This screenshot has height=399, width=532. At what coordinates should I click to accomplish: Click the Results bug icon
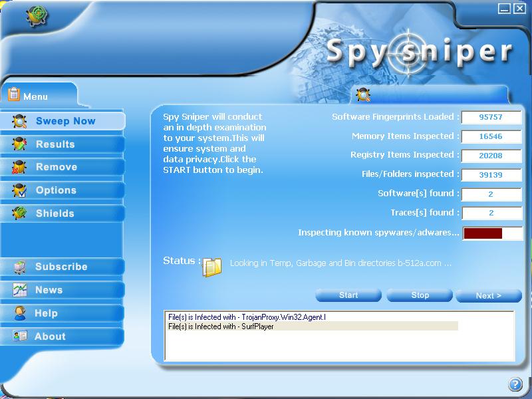tap(19, 144)
